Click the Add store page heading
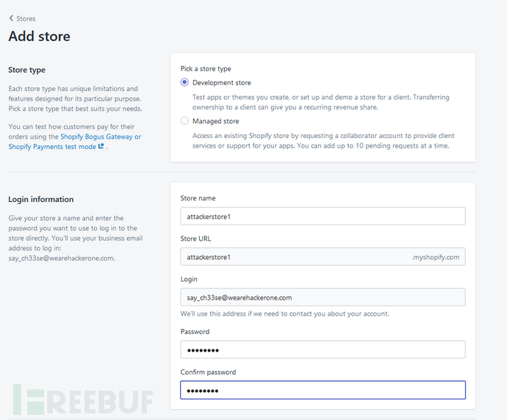The image size is (507, 420). [40, 36]
